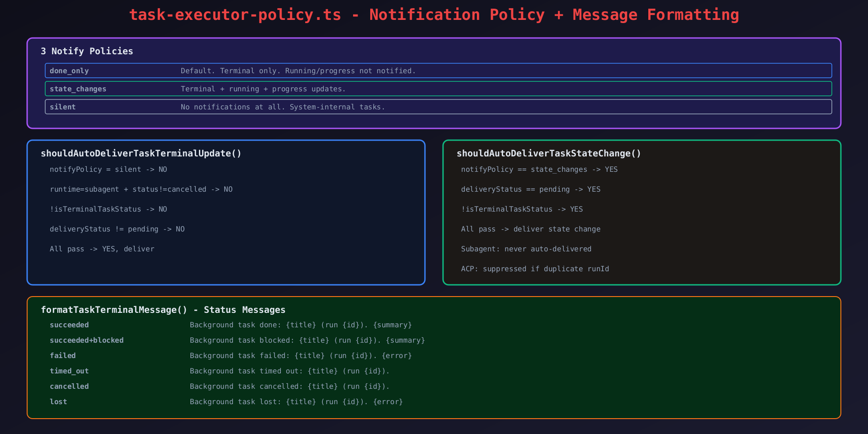Image resolution: width=868 pixels, height=434 pixels.
Task: Click 'shouldAutoDeliverTaskStateChange()' heading
Action: (549, 153)
